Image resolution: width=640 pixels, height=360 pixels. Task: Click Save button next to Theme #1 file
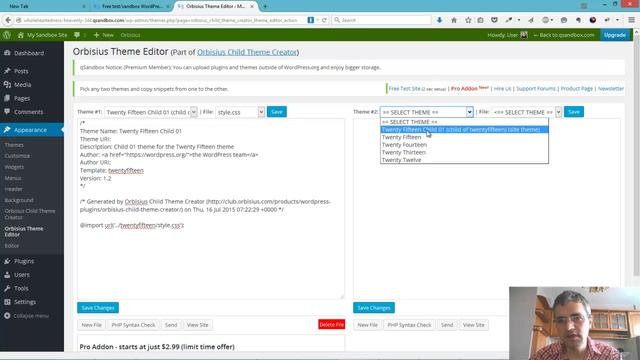point(277,112)
